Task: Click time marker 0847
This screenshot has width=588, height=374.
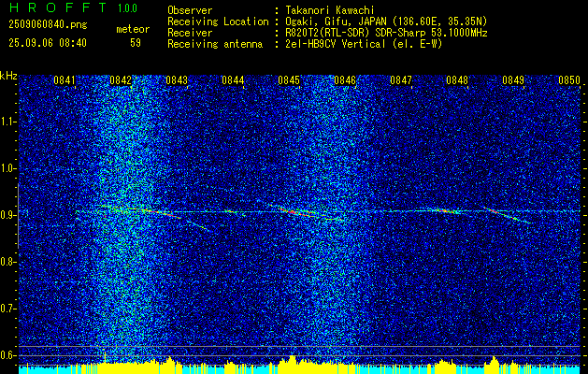Action: [x=401, y=80]
